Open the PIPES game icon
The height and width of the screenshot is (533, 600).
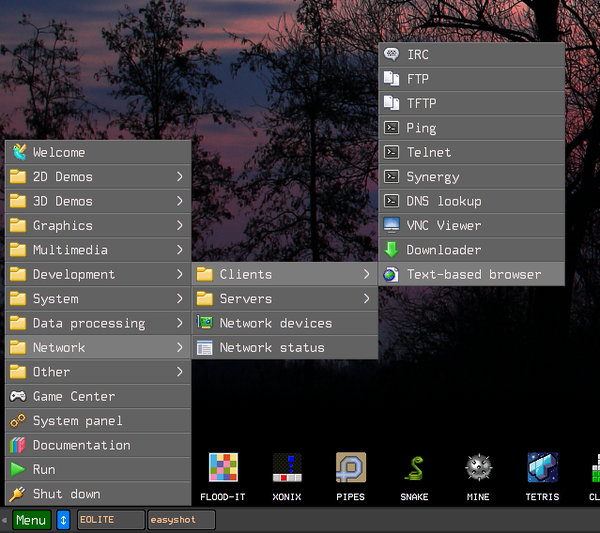coord(351,467)
